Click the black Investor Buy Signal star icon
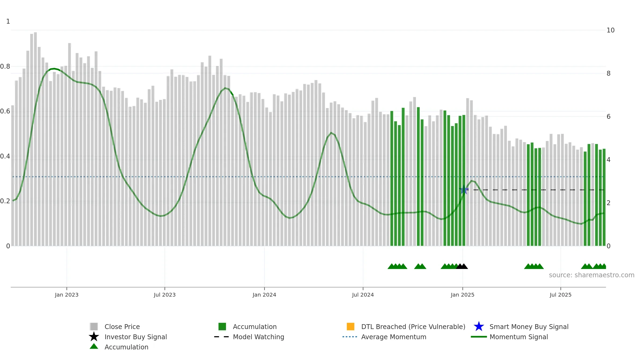This screenshot has height=362, width=644. [94, 337]
